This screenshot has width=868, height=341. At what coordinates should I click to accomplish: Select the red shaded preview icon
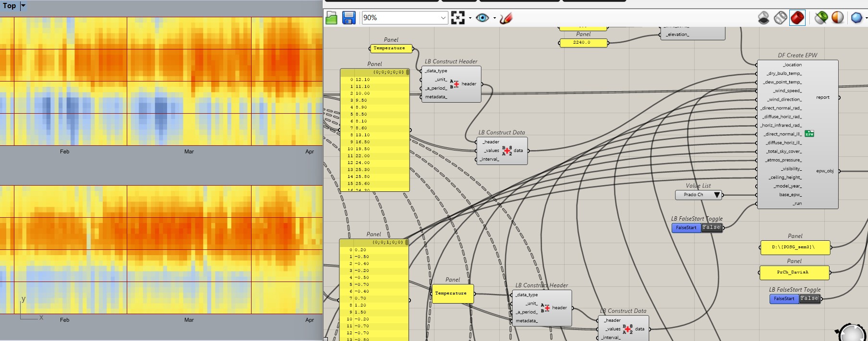(797, 18)
